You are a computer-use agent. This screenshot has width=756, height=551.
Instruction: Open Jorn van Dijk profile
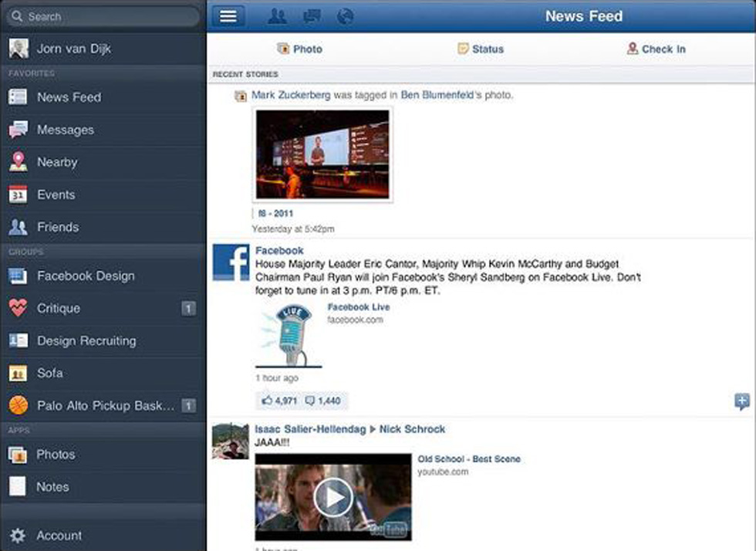(74, 49)
